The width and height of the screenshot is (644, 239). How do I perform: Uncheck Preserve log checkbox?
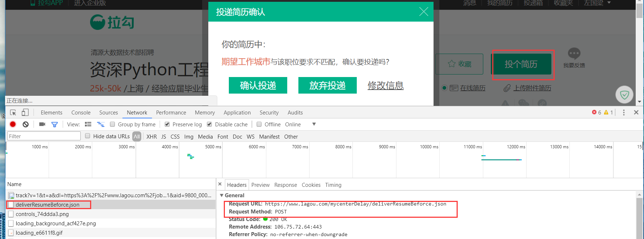coord(167,124)
